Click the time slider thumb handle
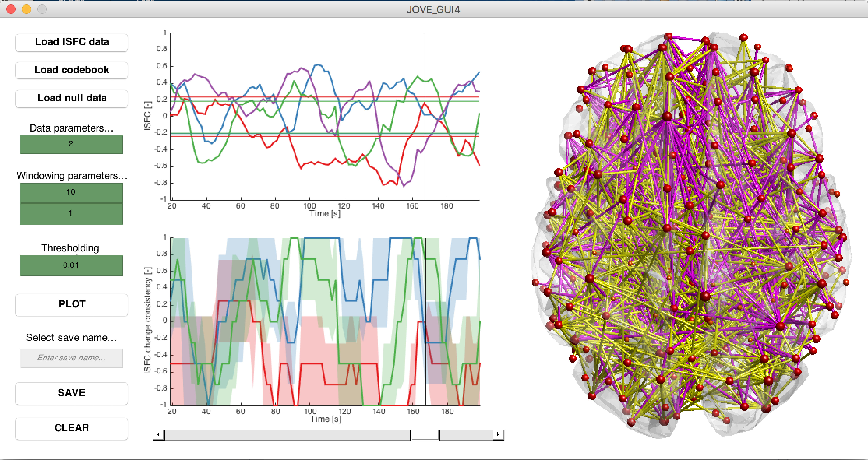Screen dimensions: 868x460 425,435
